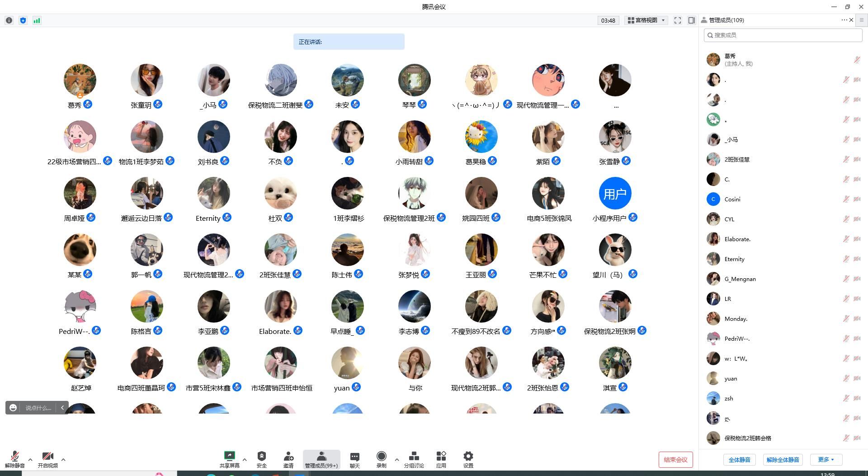Open the Security (安全) settings icon
The width and height of the screenshot is (868, 476).
(x=261, y=457)
